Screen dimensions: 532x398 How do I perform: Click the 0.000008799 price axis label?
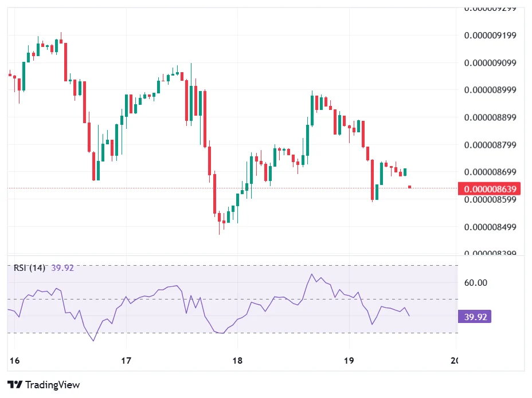(491, 145)
